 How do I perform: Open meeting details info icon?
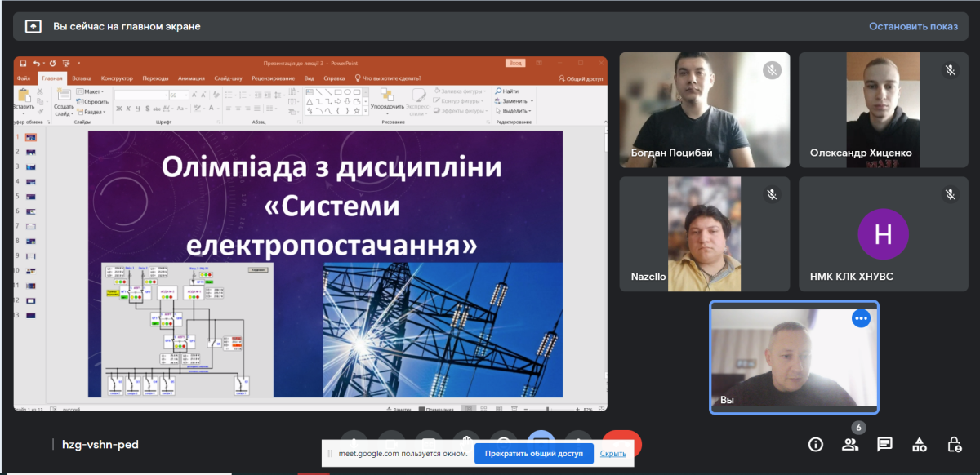pyautogui.click(x=815, y=444)
